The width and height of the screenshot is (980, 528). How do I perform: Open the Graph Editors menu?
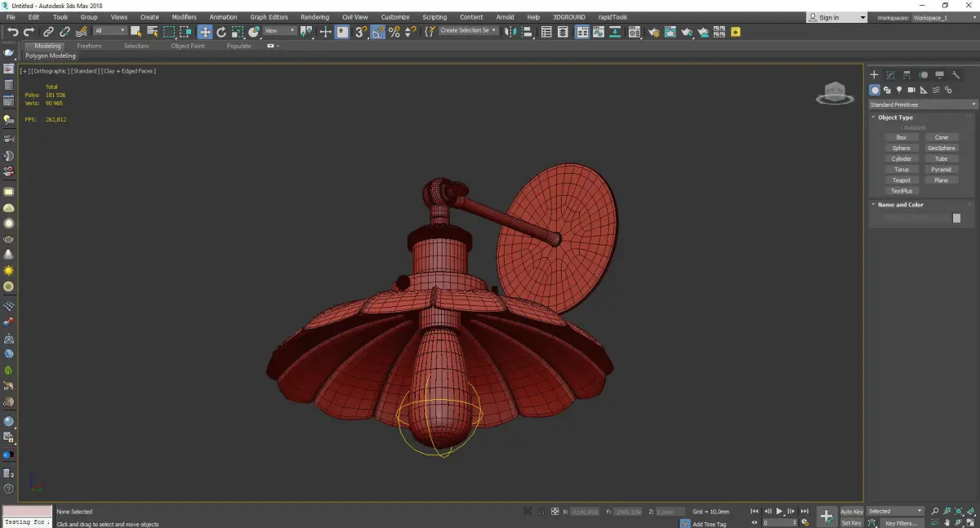[x=269, y=17]
